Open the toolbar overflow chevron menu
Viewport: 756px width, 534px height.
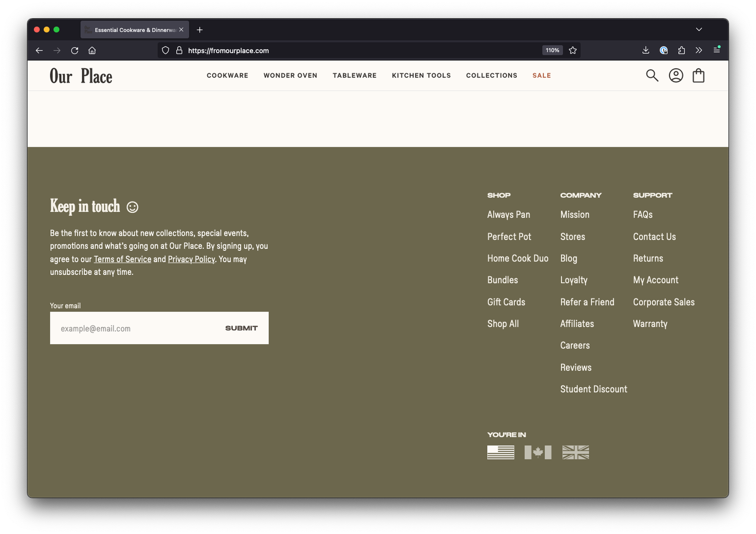click(x=698, y=50)
